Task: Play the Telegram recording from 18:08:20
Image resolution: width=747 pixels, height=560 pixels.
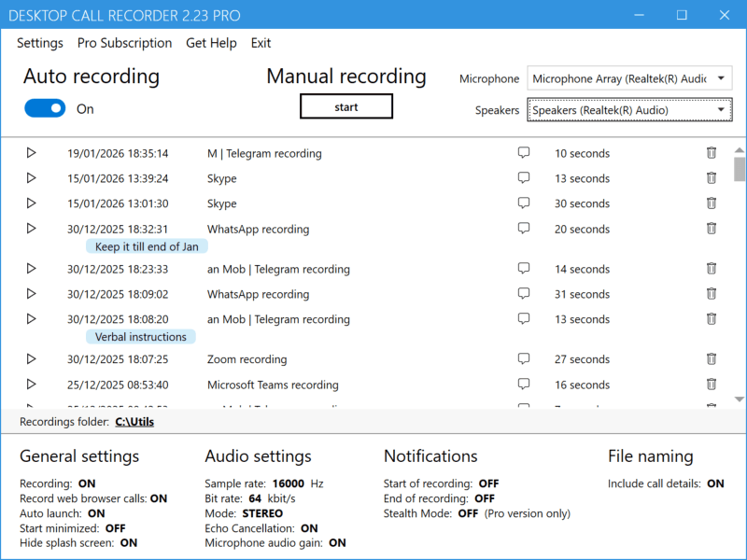Action: [31, 318]
